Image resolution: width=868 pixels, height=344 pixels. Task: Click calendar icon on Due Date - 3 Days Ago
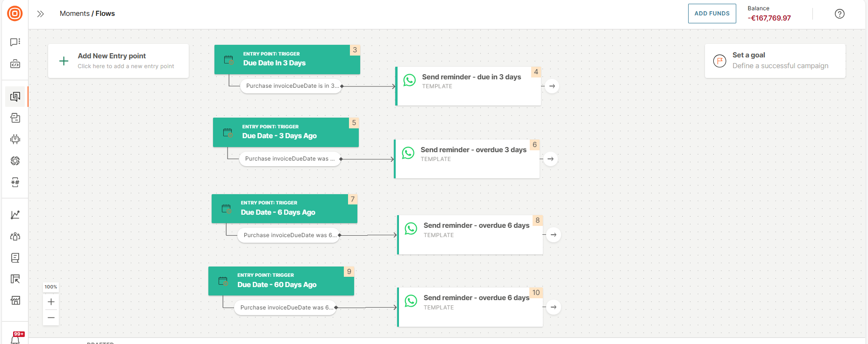(x=228, y=133)
